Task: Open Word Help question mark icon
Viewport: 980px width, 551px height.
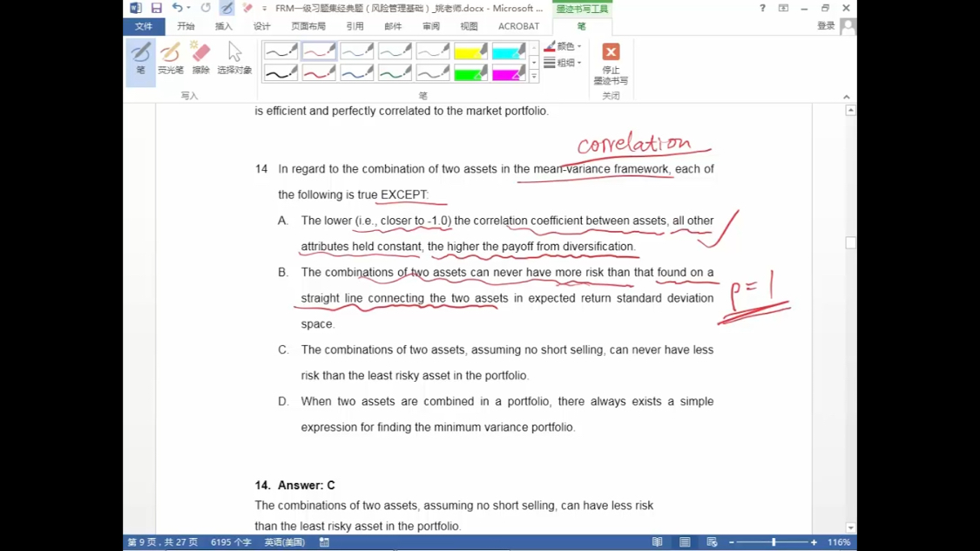Action: tap(762, 8)
